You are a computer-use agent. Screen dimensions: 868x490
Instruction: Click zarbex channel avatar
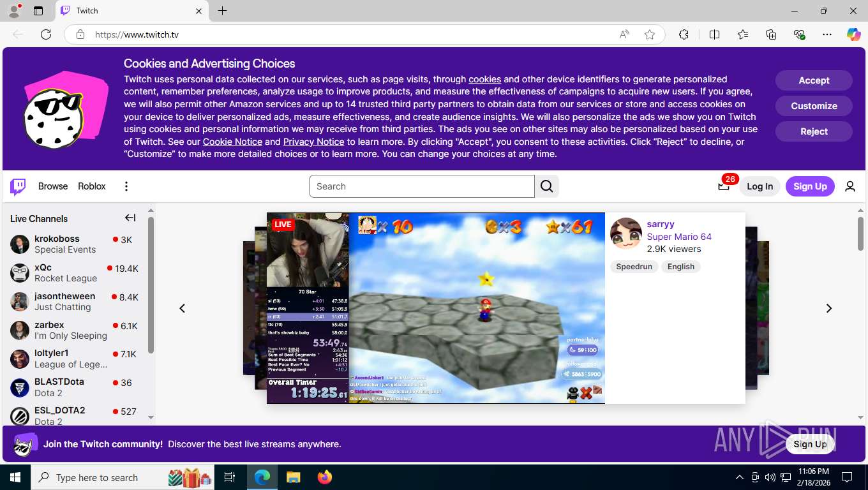(20, 330)
